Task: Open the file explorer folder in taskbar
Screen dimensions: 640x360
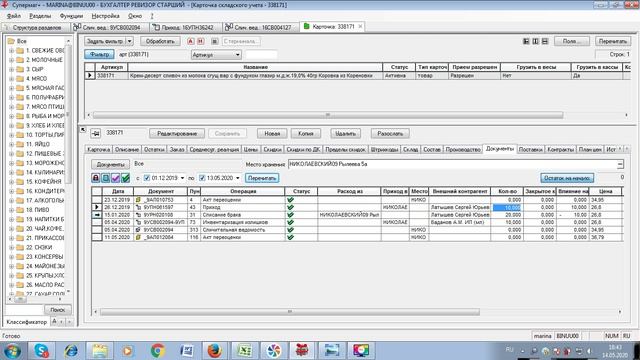Action: [x=99, y=351]
